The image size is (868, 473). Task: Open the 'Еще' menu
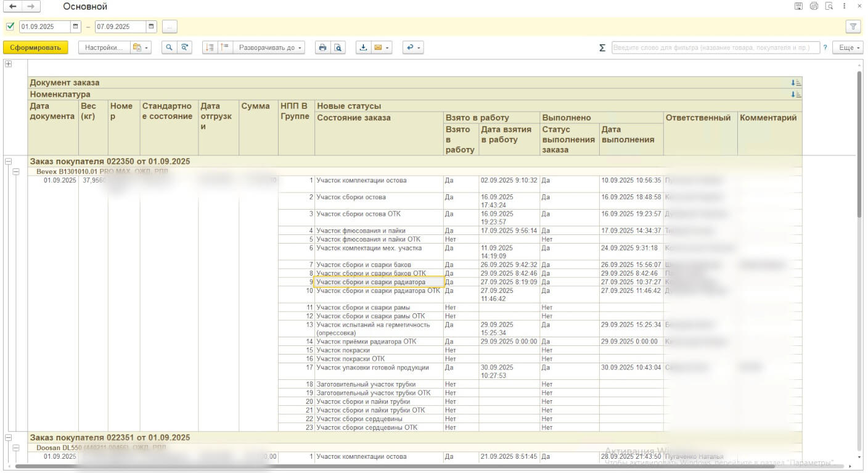click(847, 47)
